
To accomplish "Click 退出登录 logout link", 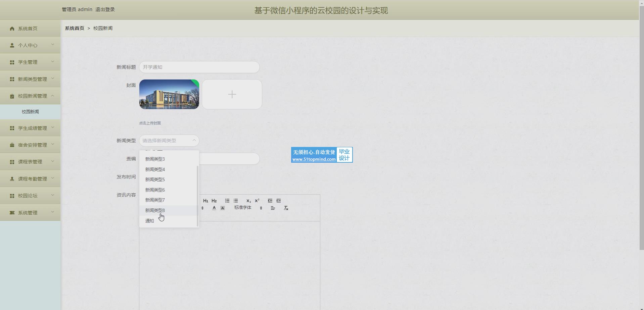I will [105, 9].
